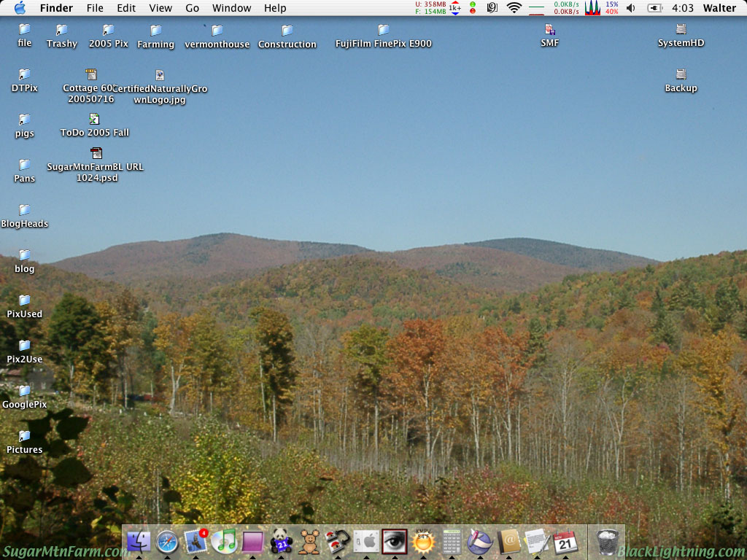Screen dimensions: 747x560
Task: Open CertifiedNaturallyGrownLogo.jpg on the desktop
Action: pyautogui.click(x=159, y=76)
